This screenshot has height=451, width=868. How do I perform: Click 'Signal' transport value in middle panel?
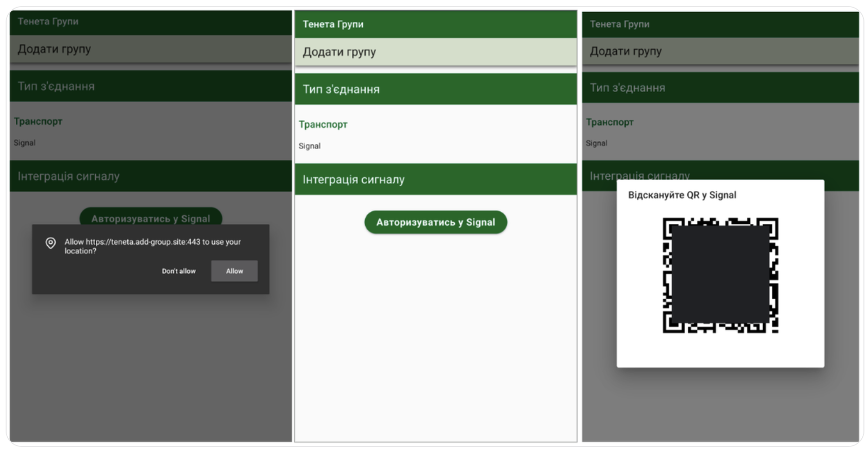[x=310, y=146]
